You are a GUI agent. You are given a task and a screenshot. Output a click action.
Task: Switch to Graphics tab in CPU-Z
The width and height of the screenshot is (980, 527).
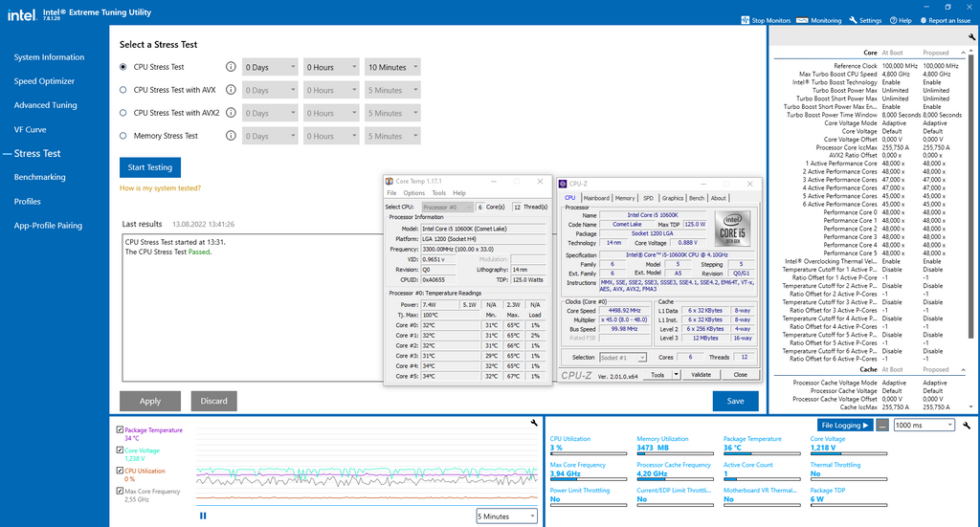click(x=673, y=198)
